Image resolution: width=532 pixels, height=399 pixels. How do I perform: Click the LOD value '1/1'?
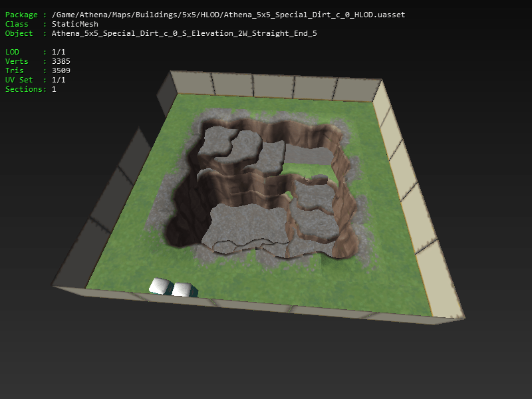click(x=59, y=52)
